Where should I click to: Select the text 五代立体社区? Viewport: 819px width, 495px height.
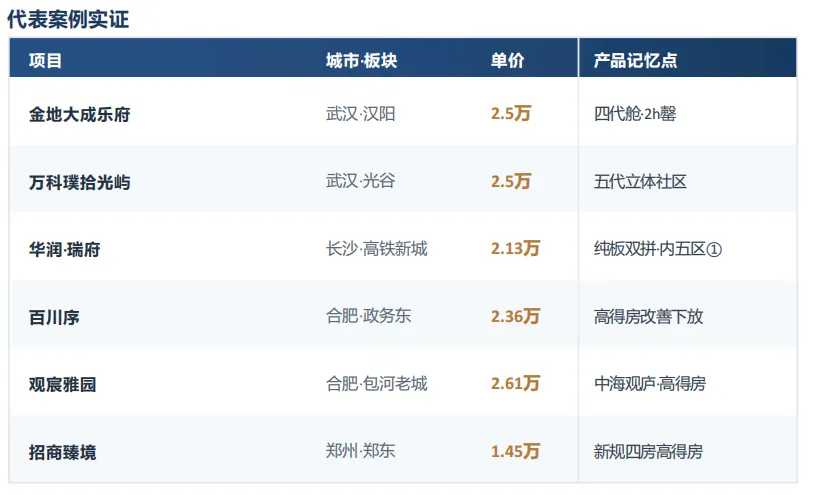640,181
